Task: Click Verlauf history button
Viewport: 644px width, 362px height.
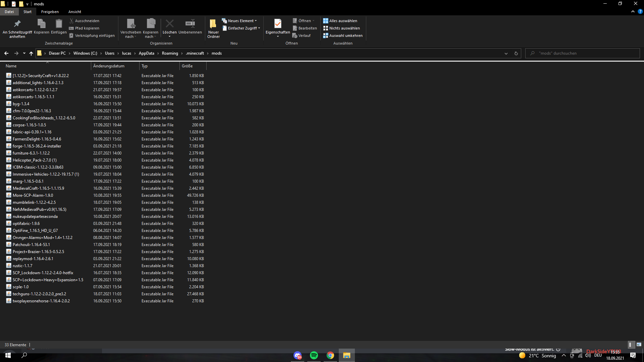Action: (301, 36)
